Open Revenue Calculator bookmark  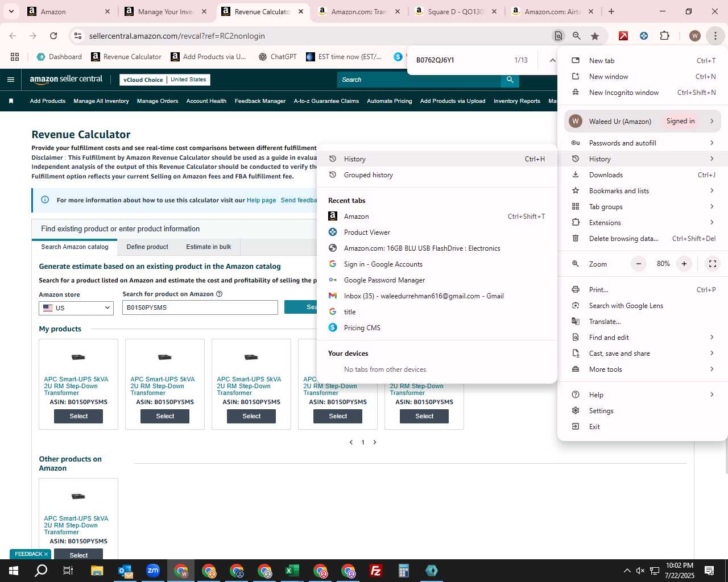(x=126, y=57)
